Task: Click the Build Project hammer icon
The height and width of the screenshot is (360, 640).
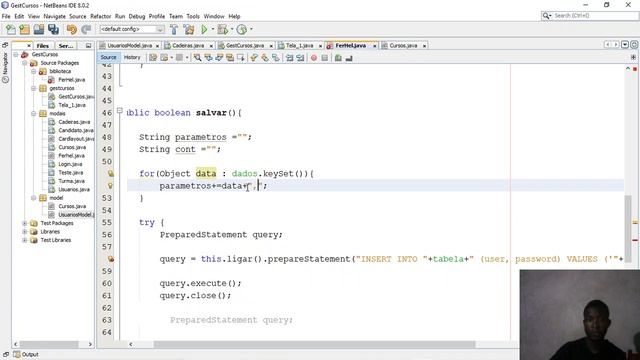Action: (x=174, y=29)
